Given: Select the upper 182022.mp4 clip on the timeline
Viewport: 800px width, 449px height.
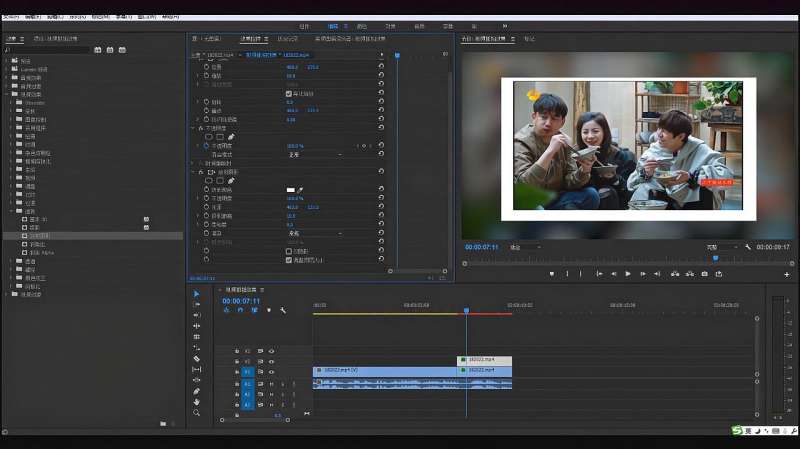Looking at the screenshot, I should (x=485, y=360).
